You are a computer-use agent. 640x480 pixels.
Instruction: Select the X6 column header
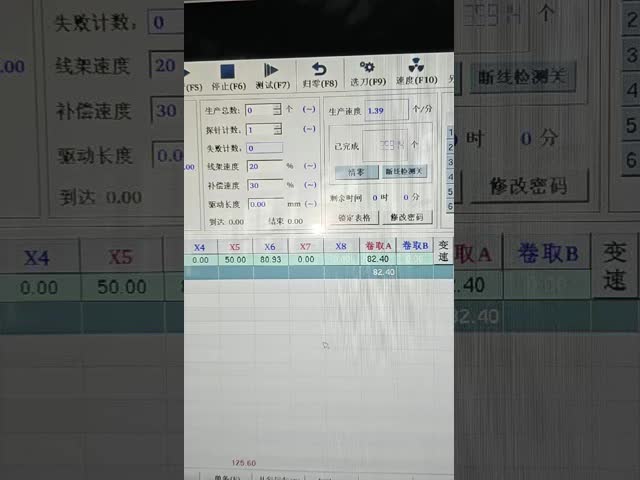270,247
